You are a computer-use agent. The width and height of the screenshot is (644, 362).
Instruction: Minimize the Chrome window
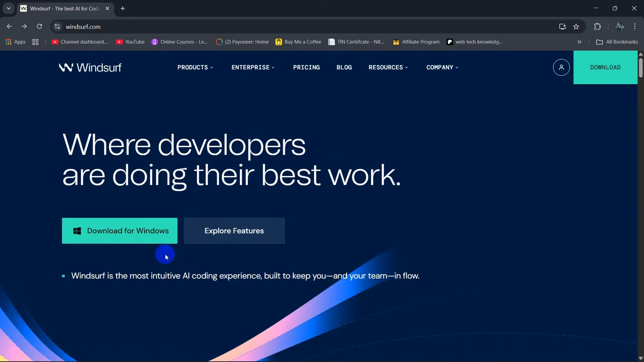tap(596, 8)
